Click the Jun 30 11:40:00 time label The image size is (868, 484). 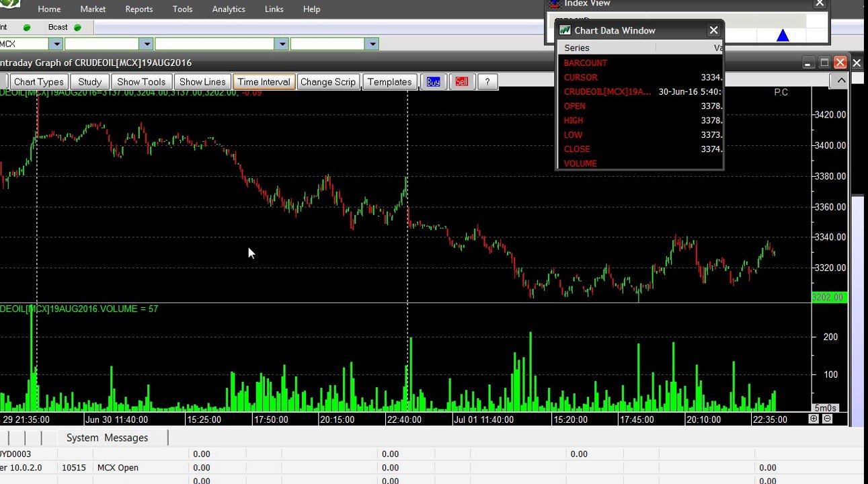(116, 419)
